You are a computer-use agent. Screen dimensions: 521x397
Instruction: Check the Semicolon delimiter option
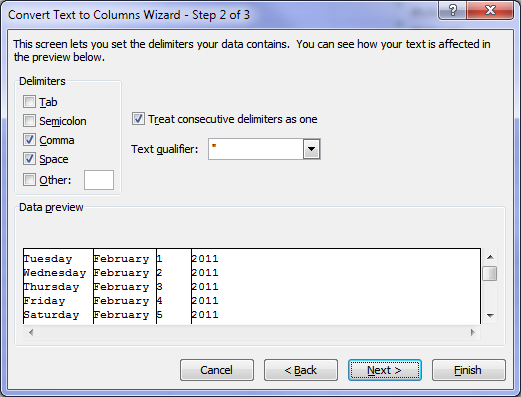(x=29, y=121)
